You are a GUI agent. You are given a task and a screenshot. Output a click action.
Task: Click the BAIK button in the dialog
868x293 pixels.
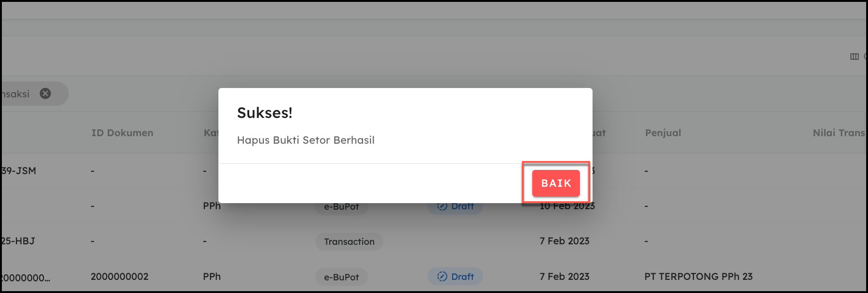point(556,183)
